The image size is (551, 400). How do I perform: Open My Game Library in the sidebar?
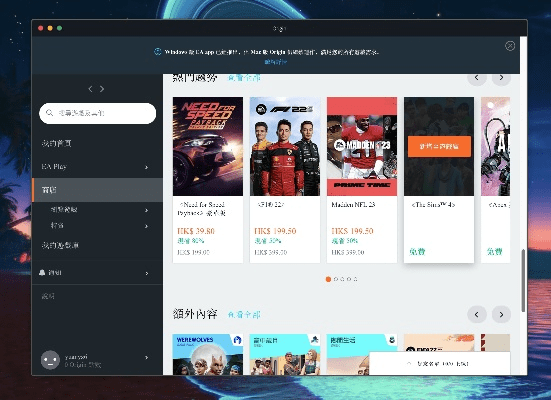tap(60, 245)
